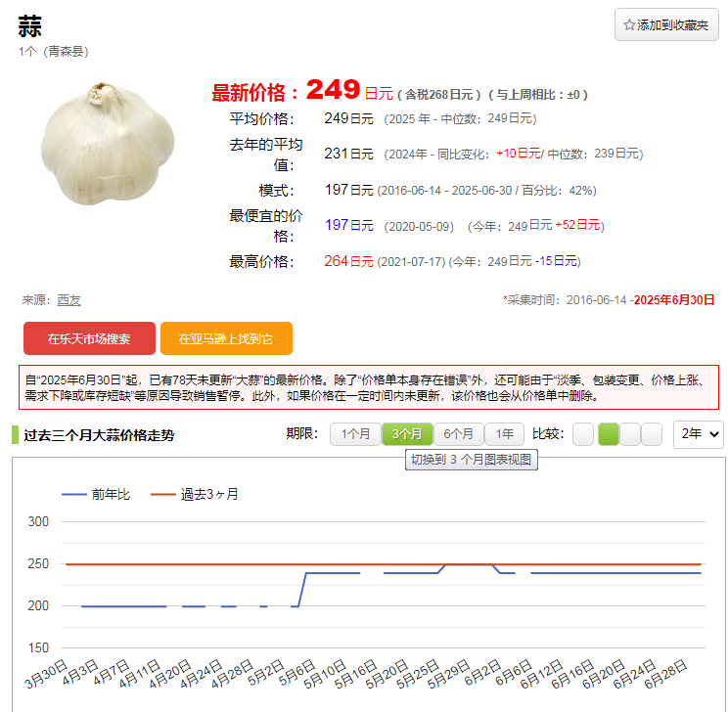
Task: Open the 西友 source link
Action: (x=68, y=300)
